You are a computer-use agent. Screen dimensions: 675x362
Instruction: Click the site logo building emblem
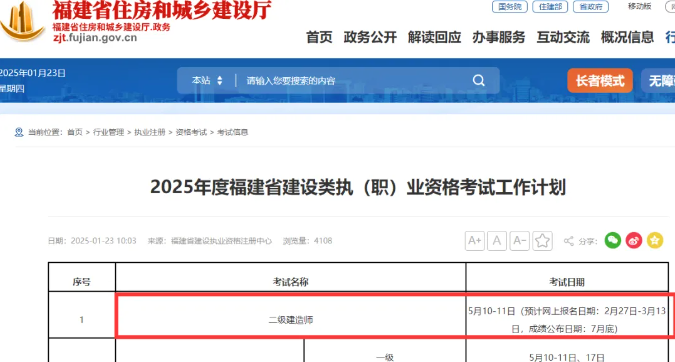(x=22, y=21)
